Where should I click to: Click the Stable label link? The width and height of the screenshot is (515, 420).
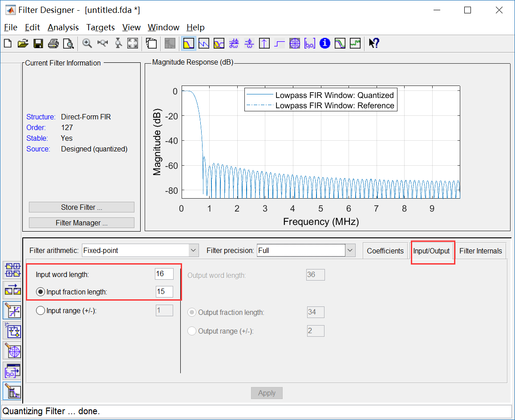point(37,139)
